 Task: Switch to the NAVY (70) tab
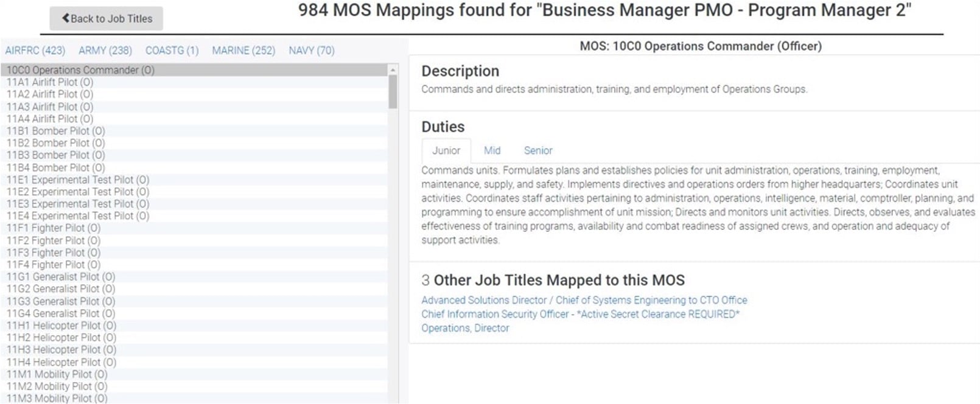point(311,50)
